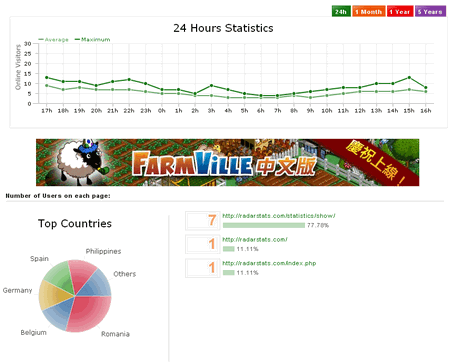Click the Maximum data point at 15h
The image size is (449, 364).
point(409,78)
